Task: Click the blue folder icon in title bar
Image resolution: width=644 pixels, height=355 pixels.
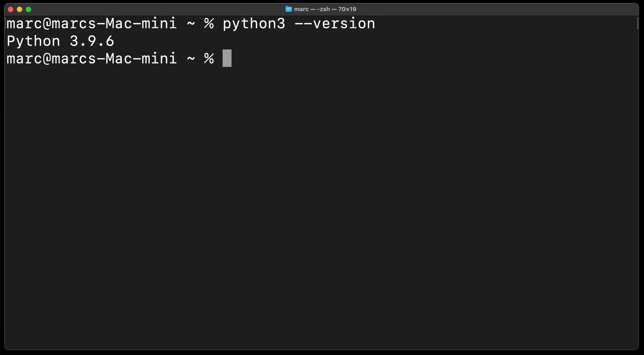Action: coord(289,9)
